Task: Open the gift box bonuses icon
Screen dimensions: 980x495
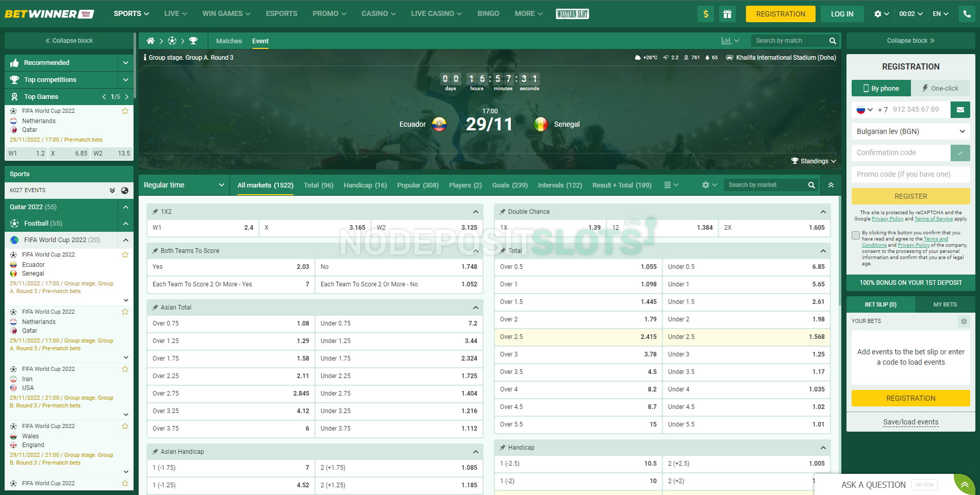Action: tap(727, 14)
